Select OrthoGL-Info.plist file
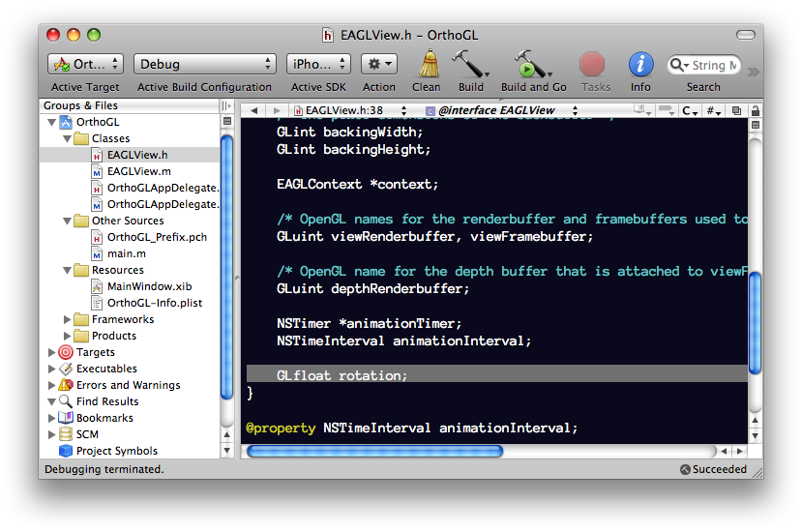Viewport: 802px width, 532px height. coord(130,303)
